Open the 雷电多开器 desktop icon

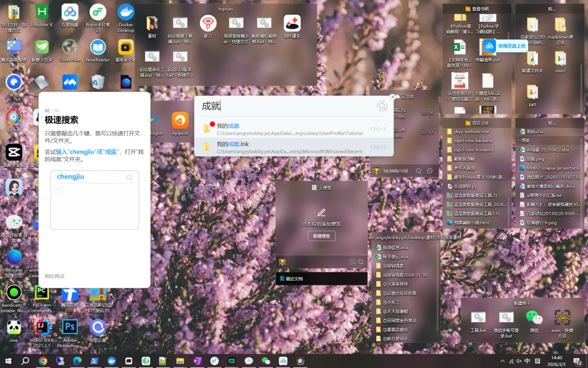126,51
